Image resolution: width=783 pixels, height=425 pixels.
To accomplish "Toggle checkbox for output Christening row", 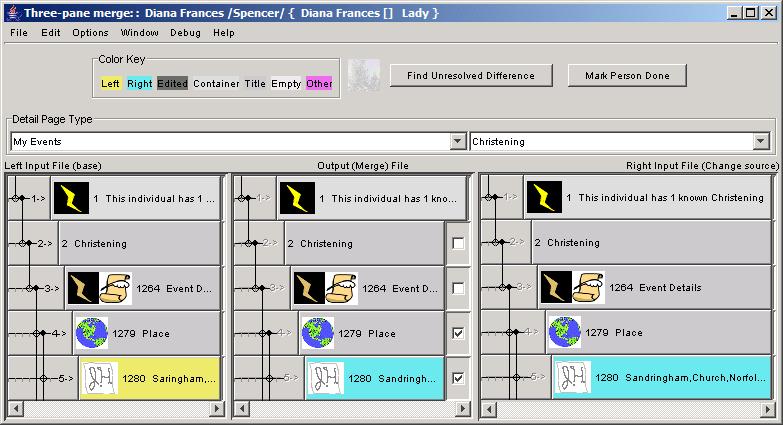I will coord(458,243).
